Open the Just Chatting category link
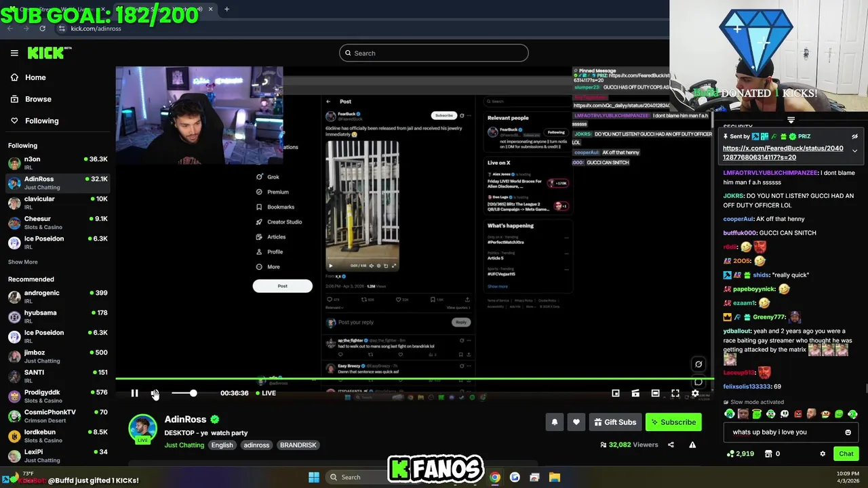 click(x=184, y=445)
